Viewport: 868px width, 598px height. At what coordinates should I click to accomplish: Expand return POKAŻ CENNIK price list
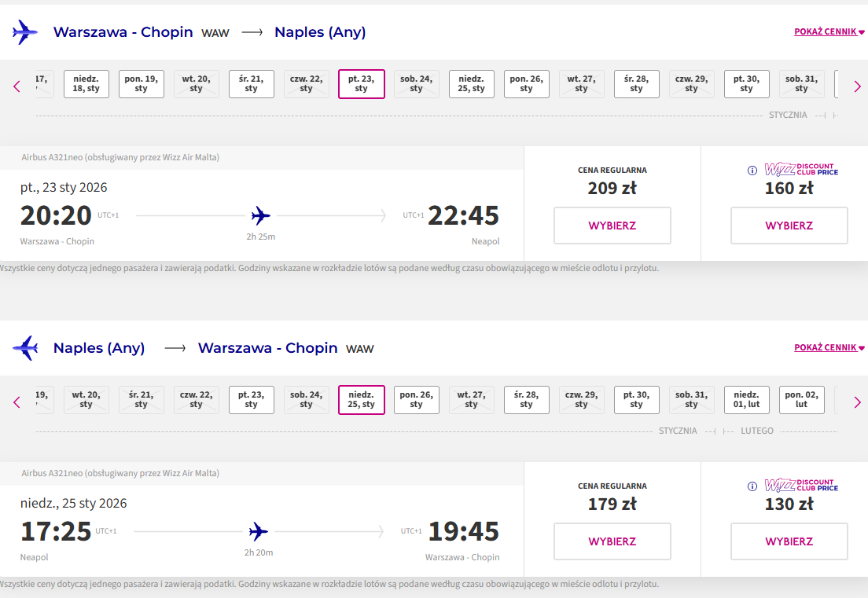tap(829, 347)
